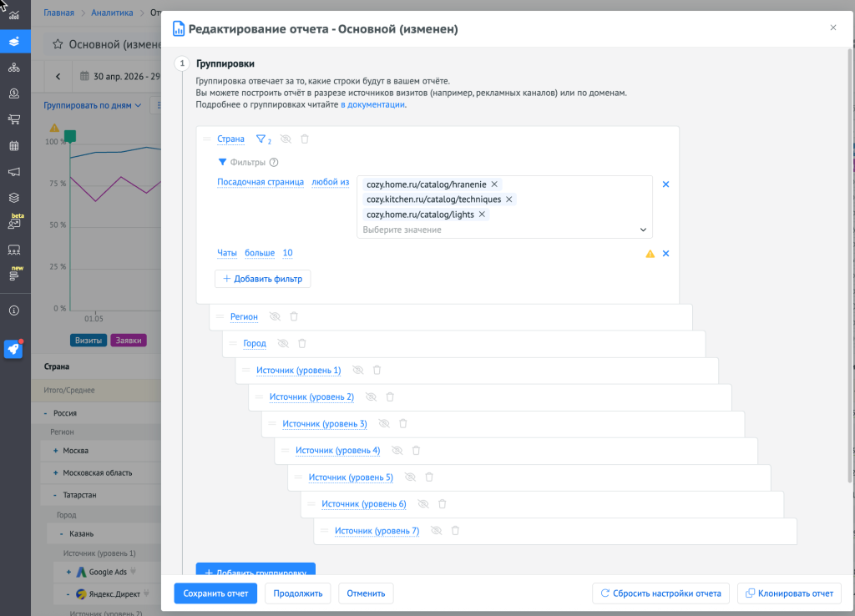The height and width of the screenshot is (616, 855).
Task: Open the group chat icon in sidebar
Action: [14, 250]
